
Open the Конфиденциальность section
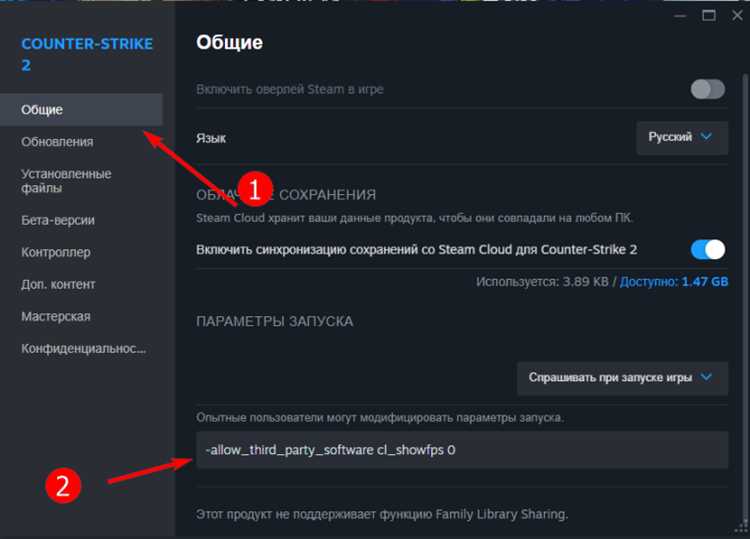coord(84,349)
